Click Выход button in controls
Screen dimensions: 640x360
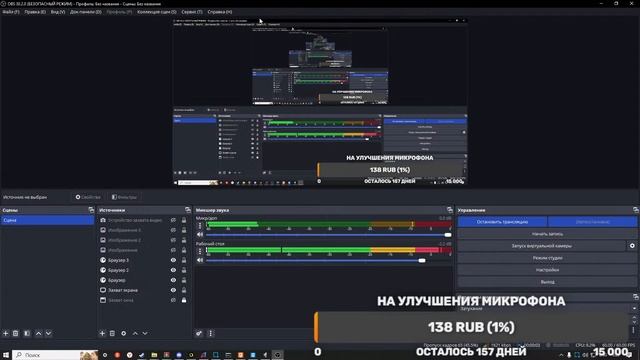547,282
